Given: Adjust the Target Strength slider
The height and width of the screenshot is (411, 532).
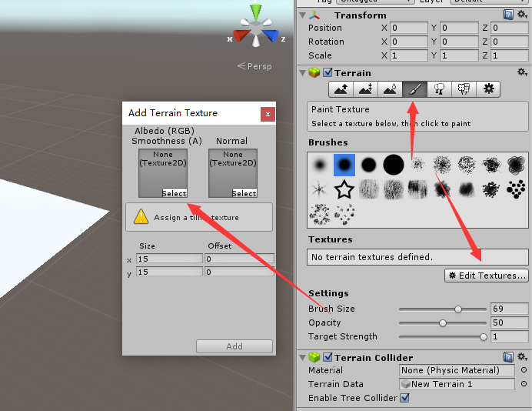Looking at the screenshot, I should click(x=443, y=337).
